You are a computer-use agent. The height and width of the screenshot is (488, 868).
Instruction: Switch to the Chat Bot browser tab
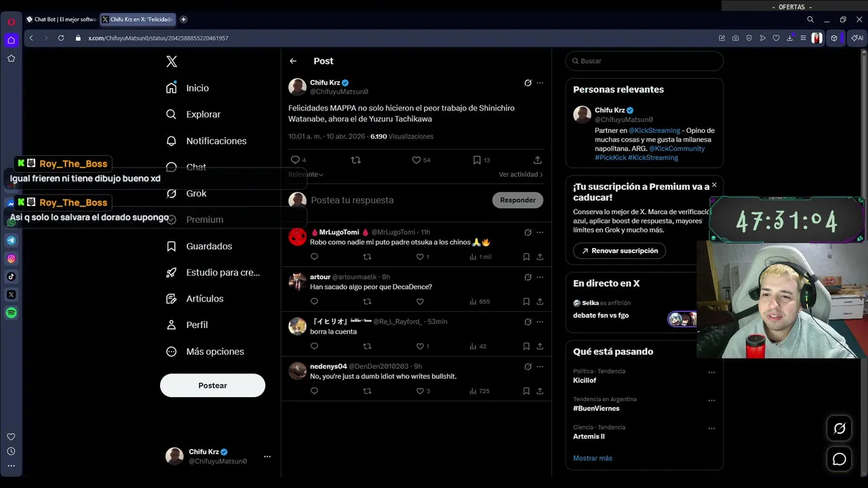click(61, 20)
